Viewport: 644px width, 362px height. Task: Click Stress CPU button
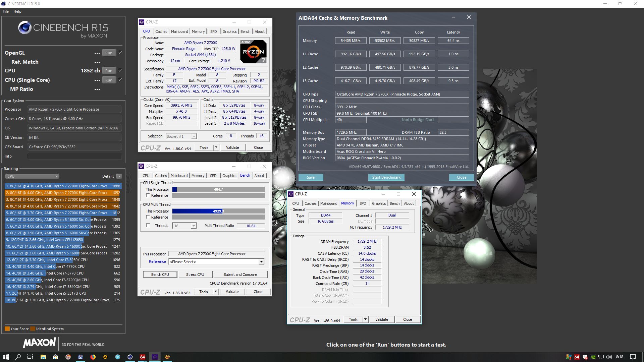(x=195, y=275)
